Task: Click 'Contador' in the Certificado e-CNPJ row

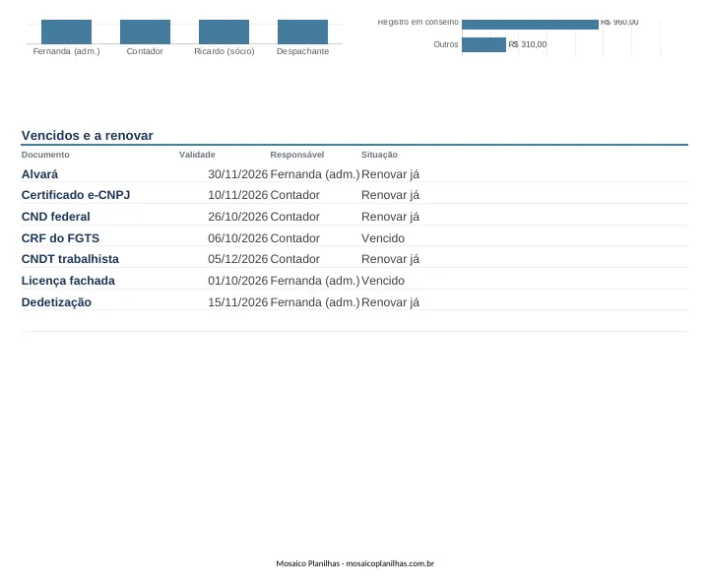Action: tap(294, 195)
